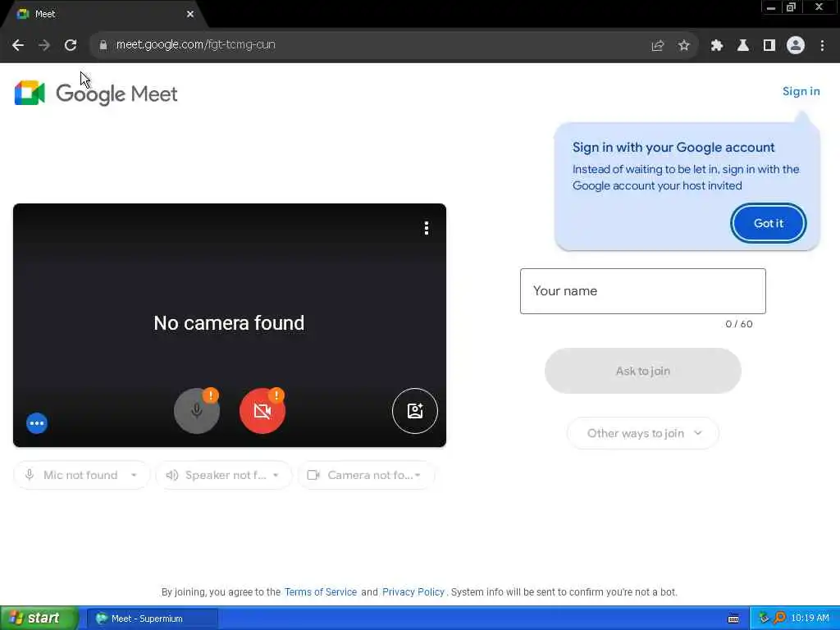The image size is (840, 630).
Task: Open the three-dot menu on video preview
Action: (x=427, y=228)
